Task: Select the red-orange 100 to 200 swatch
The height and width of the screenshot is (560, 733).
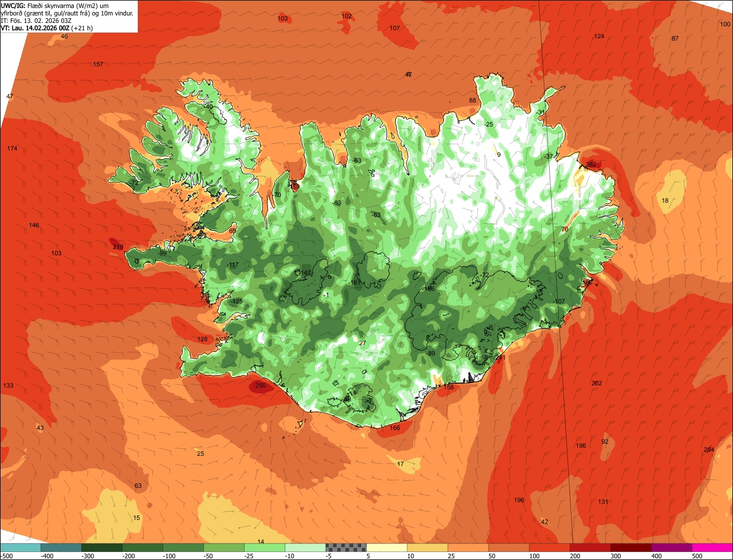Action: tap(549, 547)
